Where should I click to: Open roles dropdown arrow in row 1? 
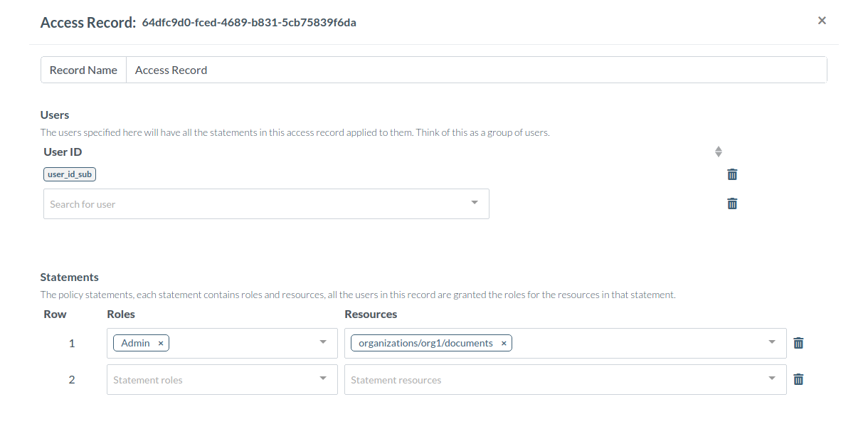pos(323,342)
